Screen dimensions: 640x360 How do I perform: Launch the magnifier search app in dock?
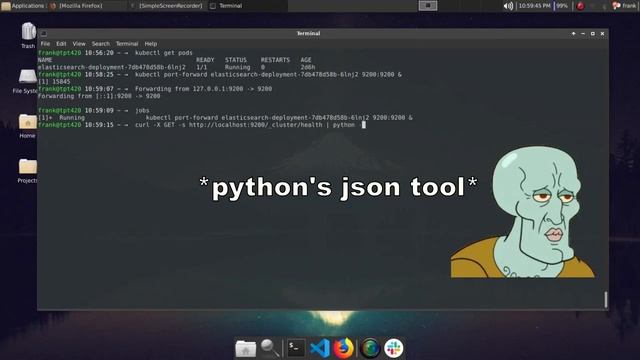(270, 348)
